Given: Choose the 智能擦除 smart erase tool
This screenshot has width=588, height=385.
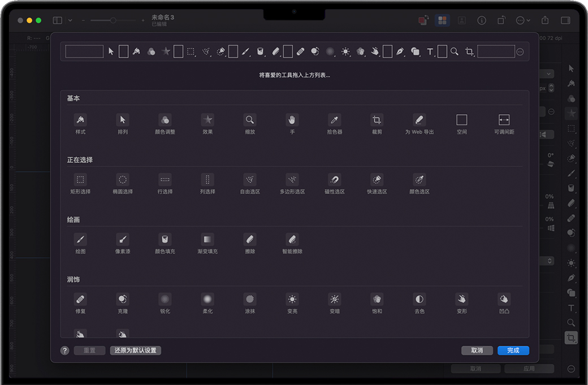Looking at the screenshot, I should [x=292, y=240].
